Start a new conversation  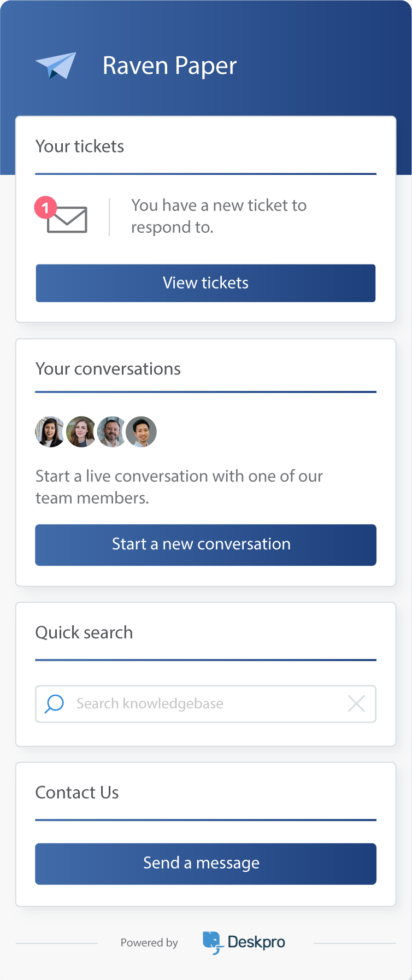(x=205, y=545)
